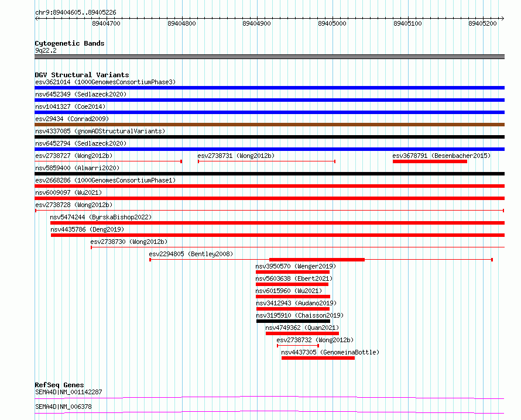
Task: Click the nsv4749362 (Quan2021) label
Action: (302, 328)
